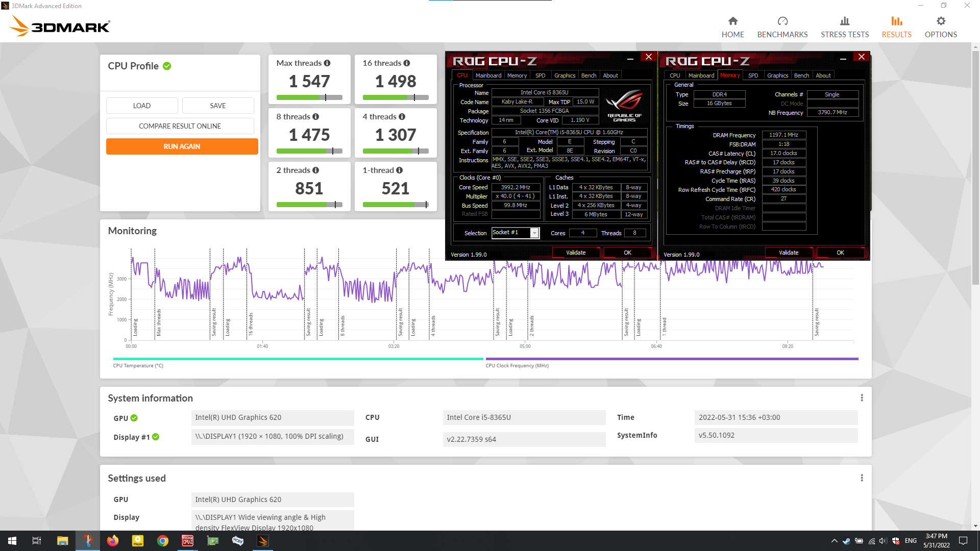Click the DRAM Frequency value field

click(783, 135)
